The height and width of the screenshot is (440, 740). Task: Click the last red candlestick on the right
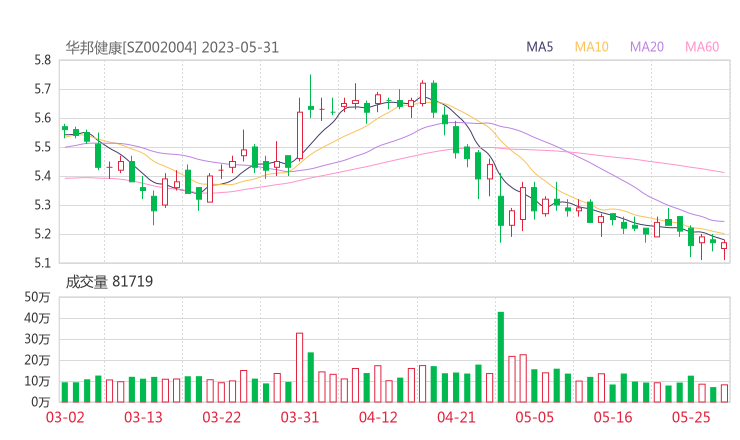(x=724, y=248)
